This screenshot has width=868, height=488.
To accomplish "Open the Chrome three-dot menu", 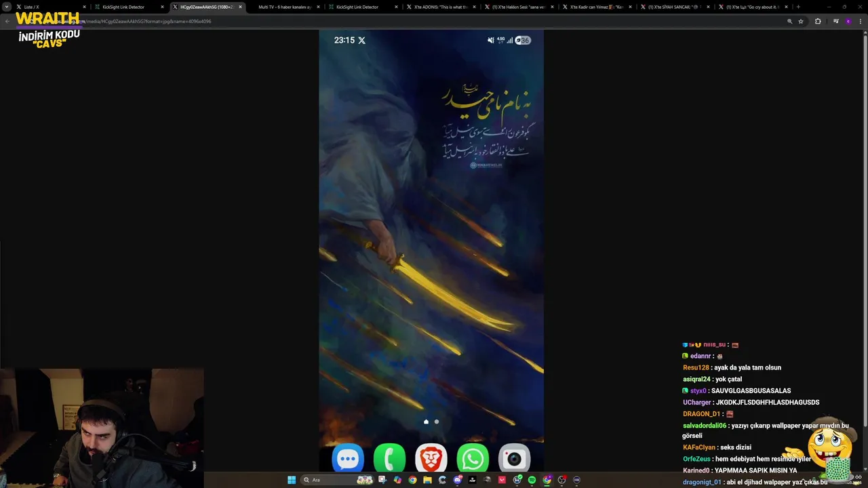I will point(861,21).
